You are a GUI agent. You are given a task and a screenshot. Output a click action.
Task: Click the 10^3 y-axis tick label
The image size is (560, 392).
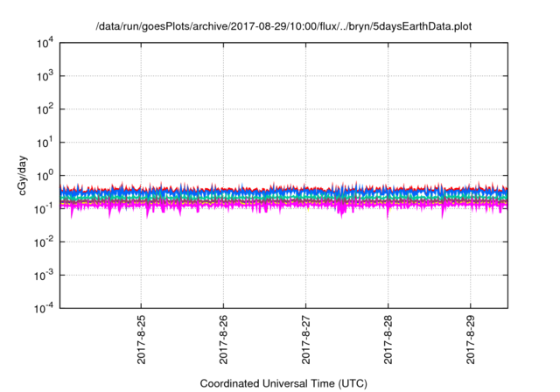pyautogui.click(x=45, y=76)
